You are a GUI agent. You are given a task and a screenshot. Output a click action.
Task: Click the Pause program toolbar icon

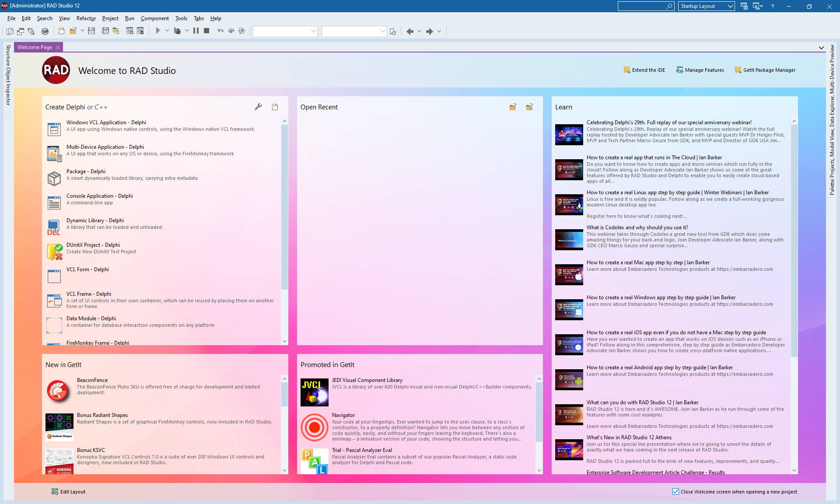pos(196,31)
